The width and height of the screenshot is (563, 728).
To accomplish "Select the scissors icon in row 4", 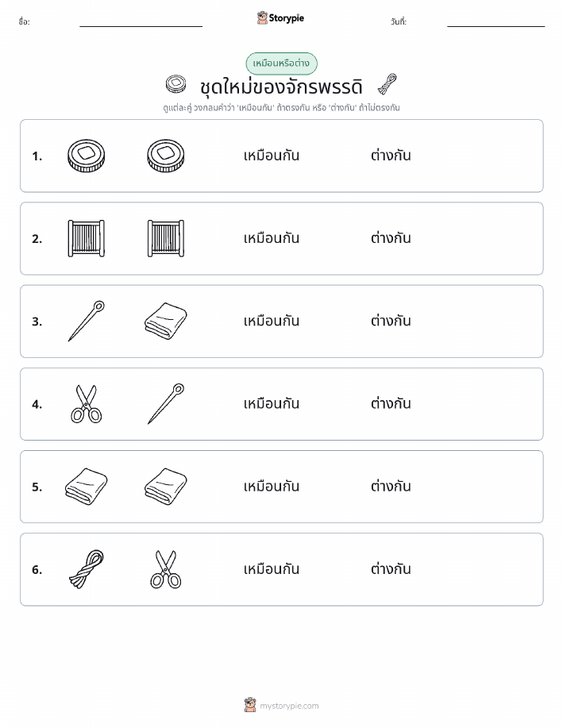I will 86,404.
